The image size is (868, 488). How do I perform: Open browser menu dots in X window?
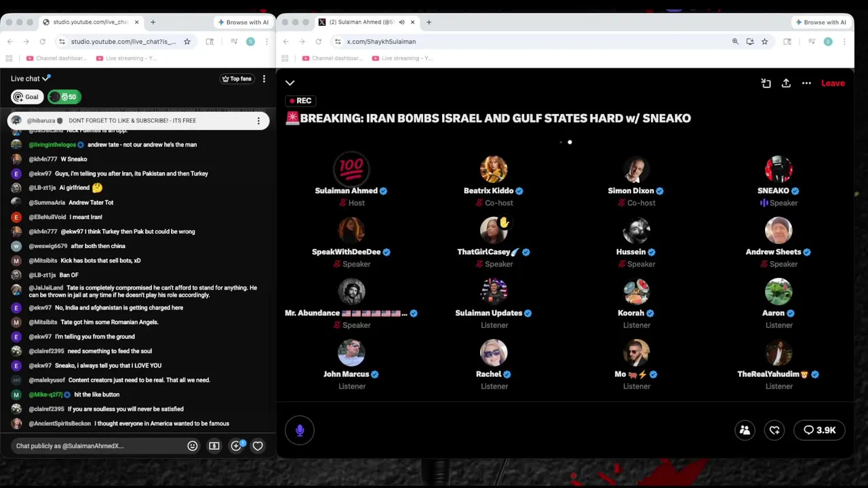click(844, 41)
